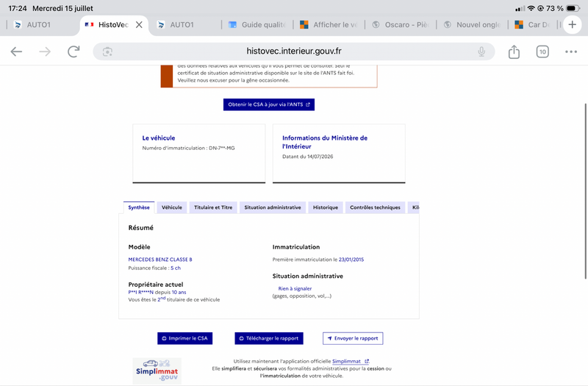Open Le véhicule card
Viewport: 588px width, 386px height.
[199, 154]
